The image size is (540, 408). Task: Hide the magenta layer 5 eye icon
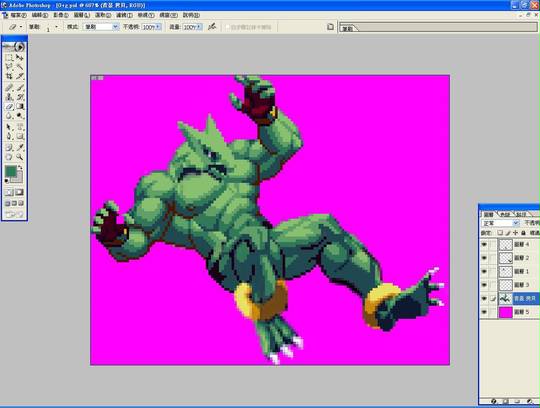tap(484, 312)
